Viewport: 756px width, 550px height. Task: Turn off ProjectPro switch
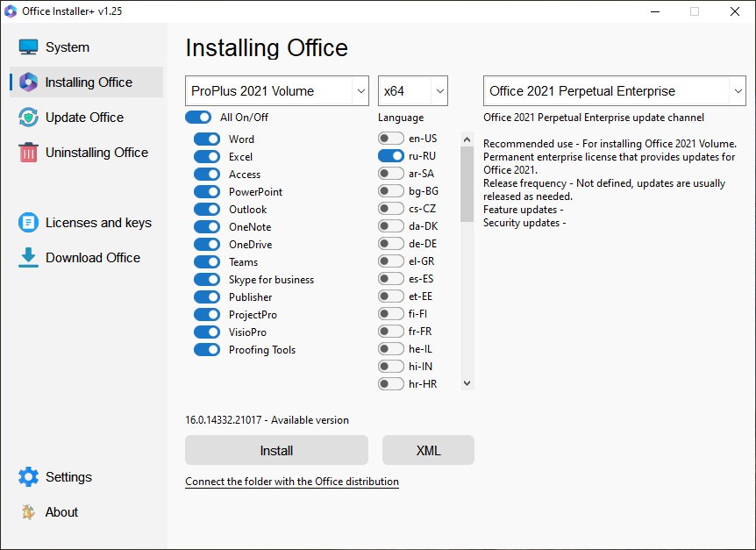207,315
